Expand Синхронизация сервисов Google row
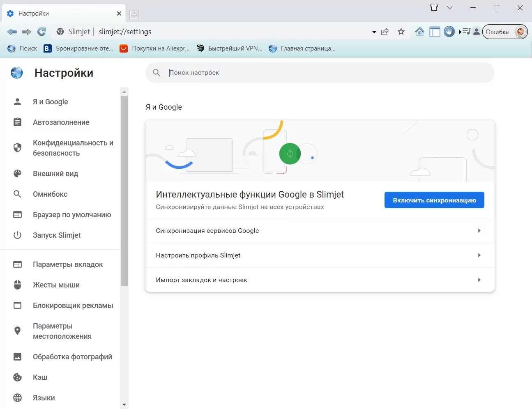 click(x=320, y=231)
